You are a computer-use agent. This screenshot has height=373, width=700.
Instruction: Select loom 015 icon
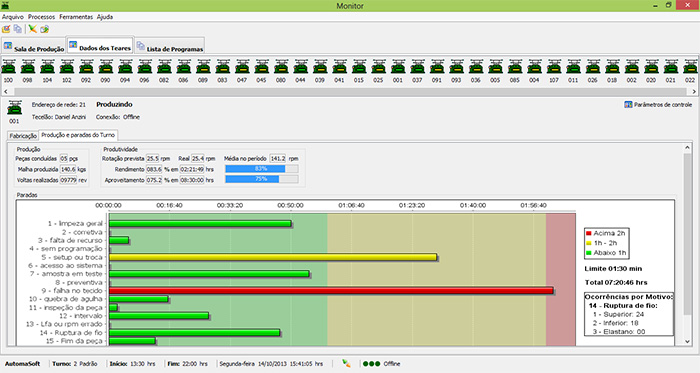(x=359, y=67)
